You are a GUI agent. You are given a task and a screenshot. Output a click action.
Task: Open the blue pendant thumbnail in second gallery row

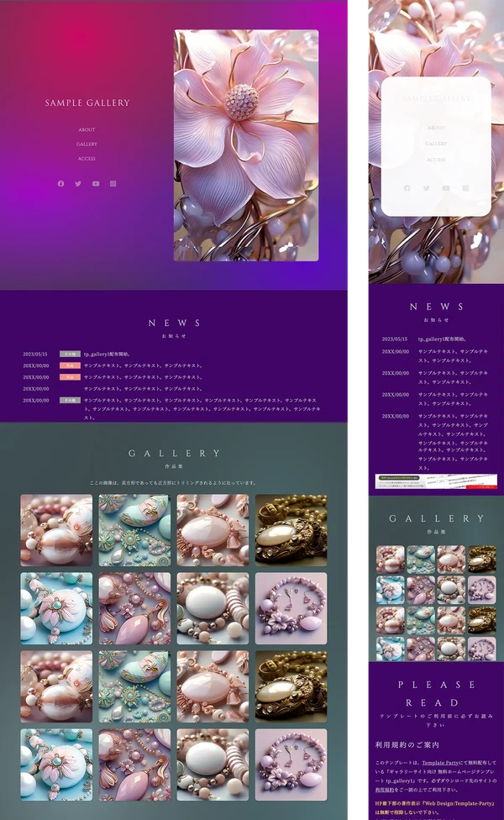click(x=56, y=608)
